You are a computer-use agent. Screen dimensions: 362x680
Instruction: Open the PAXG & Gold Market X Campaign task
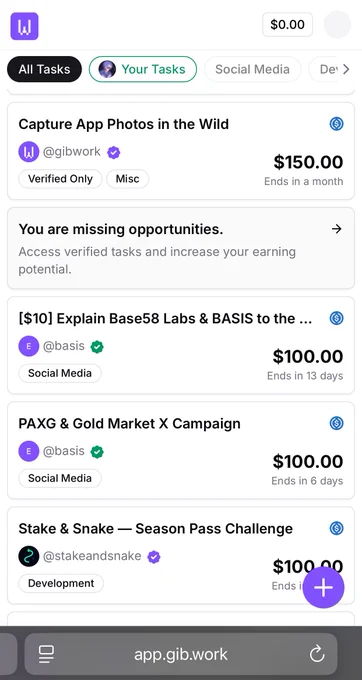coord(181,450)
